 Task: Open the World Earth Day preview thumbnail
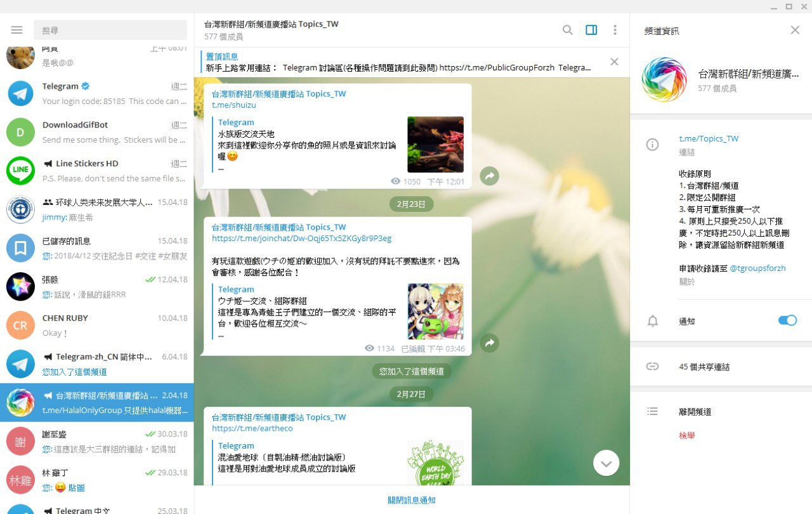[435, 463]
